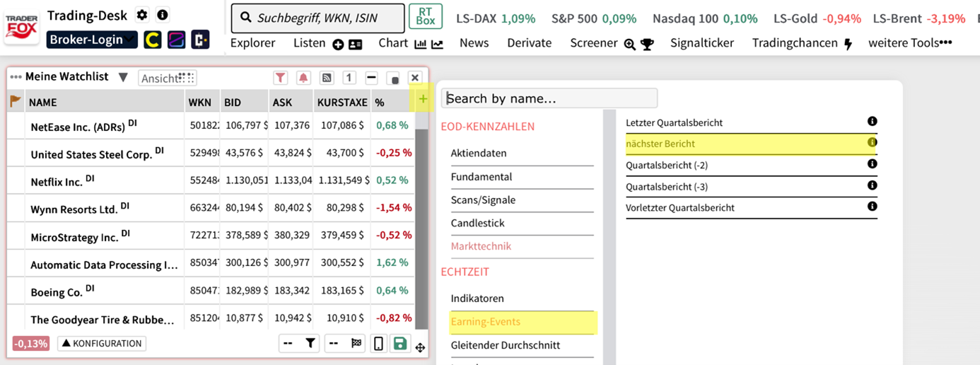This screenshot has width=980, height=365.
Task: Click the mobile phone icon in watchlist footer
Action: tap(378, 344)
